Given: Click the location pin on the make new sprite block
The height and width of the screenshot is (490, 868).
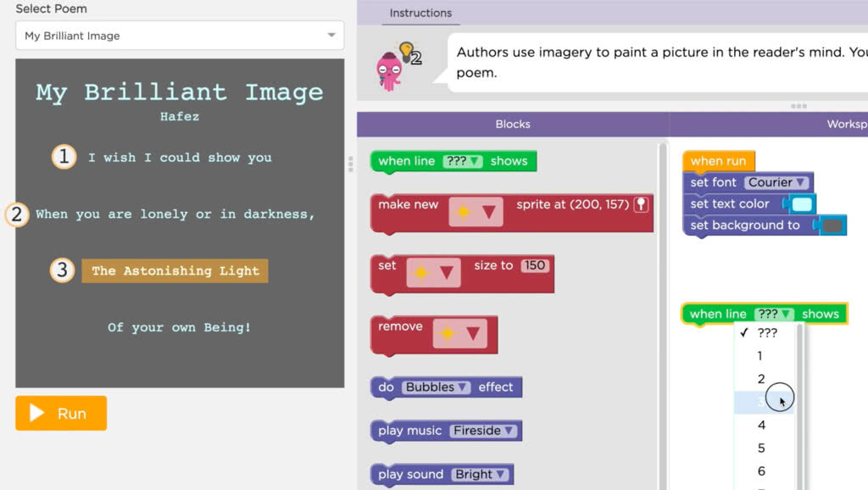Looking at the screenshot, I should coord(642,205).
